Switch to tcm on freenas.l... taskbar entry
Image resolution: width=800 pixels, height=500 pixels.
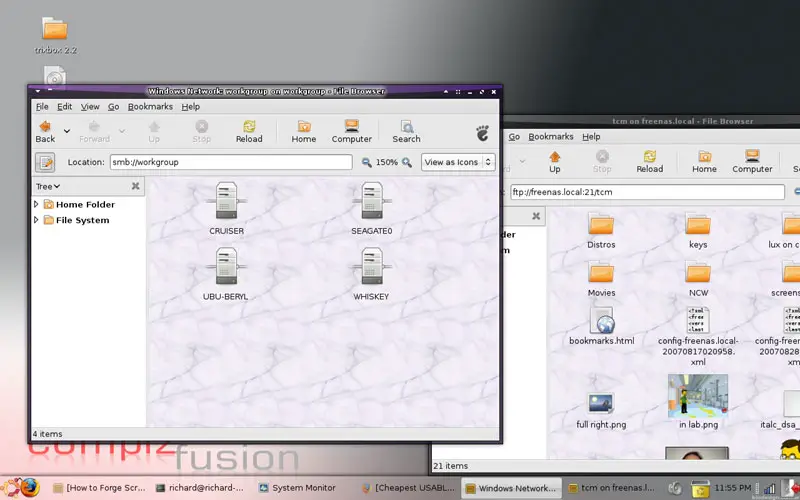(614, 488)
